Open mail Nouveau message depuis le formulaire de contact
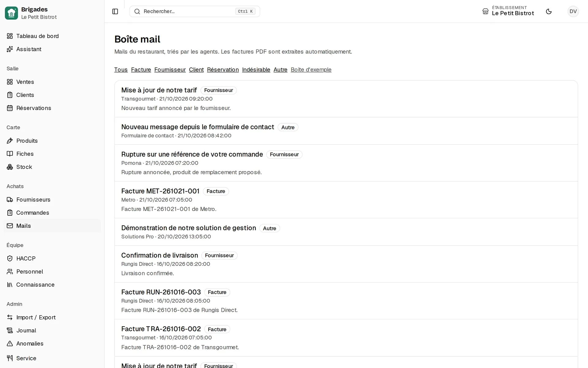Image resolution: width=588 pixels, height=368 pixels. click(346, 131)
